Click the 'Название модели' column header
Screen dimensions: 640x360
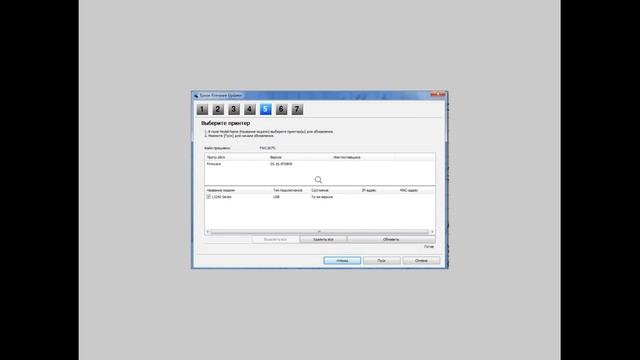[x=221, y=190]
